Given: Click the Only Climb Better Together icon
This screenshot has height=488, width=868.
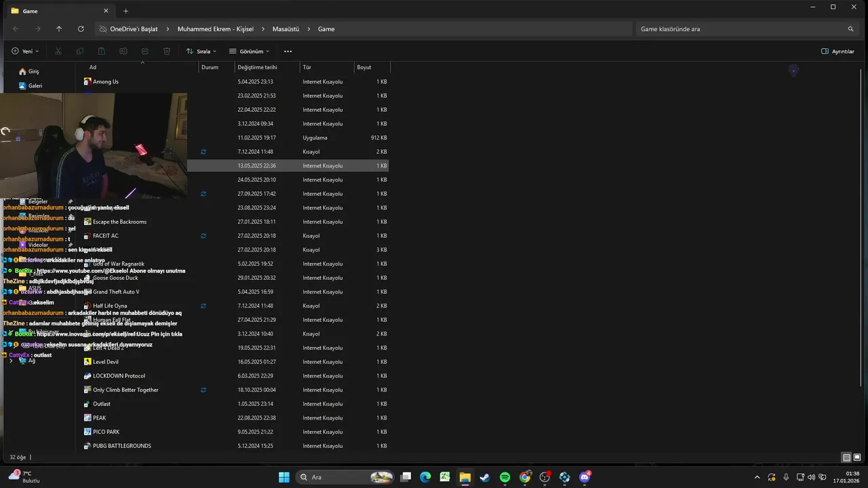Looking at the screenshot, I should coord(87,390).
